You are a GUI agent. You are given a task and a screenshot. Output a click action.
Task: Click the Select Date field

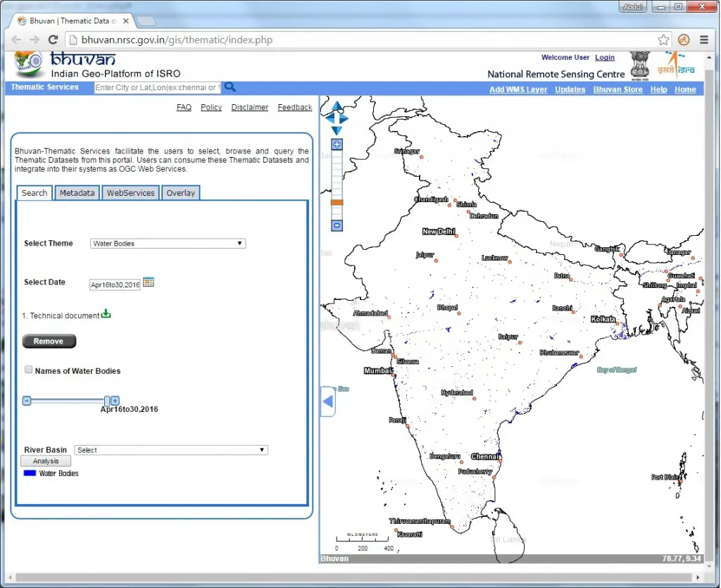pyautogui.click(x=115, y=284)
